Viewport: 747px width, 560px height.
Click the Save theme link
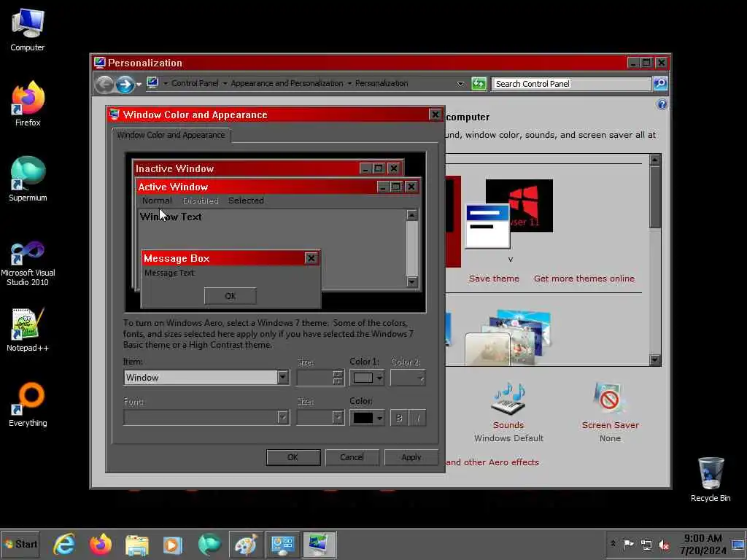[x=494, y=279]
